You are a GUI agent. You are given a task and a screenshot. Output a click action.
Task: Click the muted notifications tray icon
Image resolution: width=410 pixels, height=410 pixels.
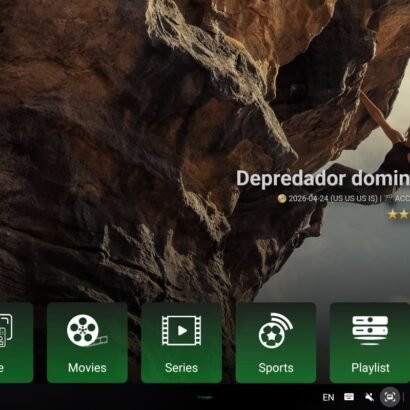(369, 397)
